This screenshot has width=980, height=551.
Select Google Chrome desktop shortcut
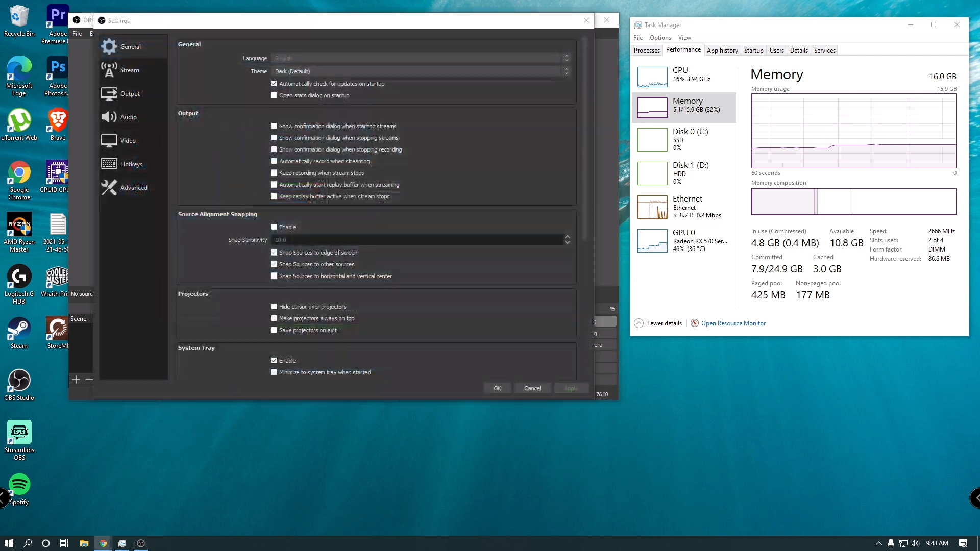point(19,180)
